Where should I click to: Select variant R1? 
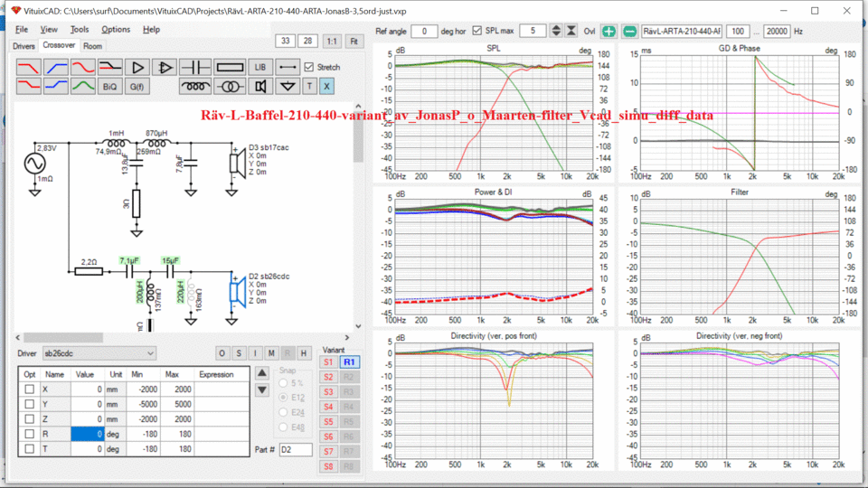coord(349,361)
